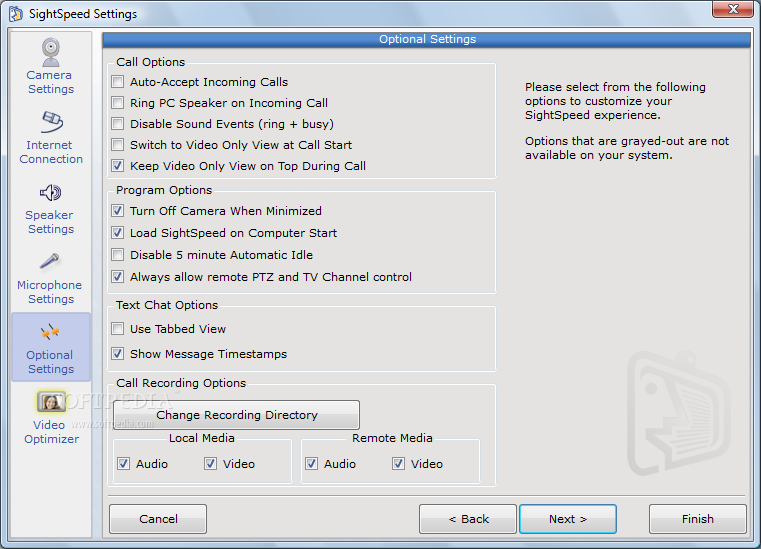
Task: Click the Cancel button
Action: (158, 519)
